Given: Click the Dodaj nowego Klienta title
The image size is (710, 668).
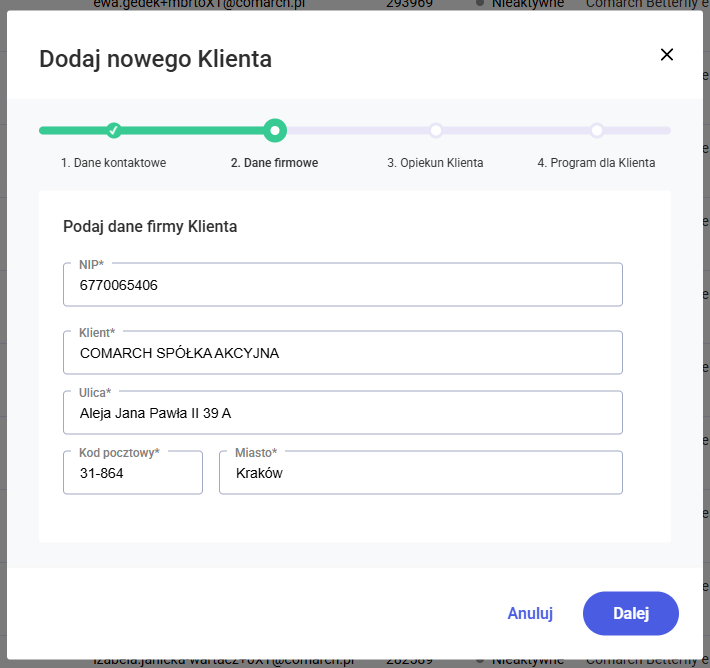Looking at the screenshot, I should [x=155, y=59].
